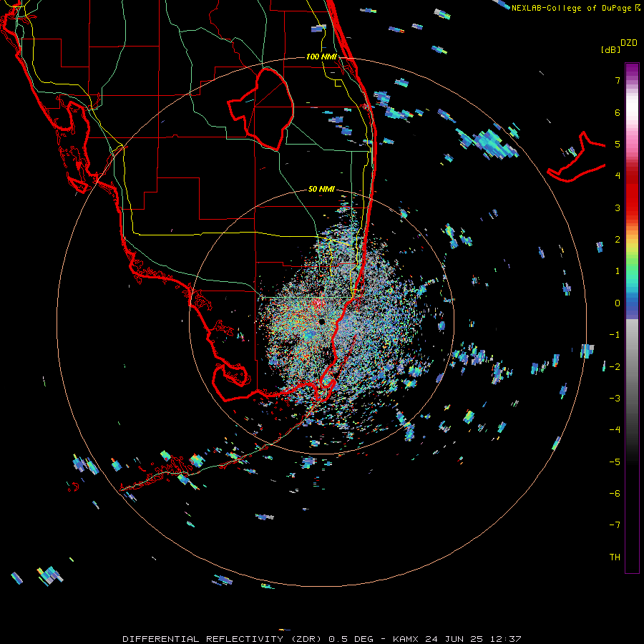This screenshot has height=644, width=644.
Task: Click the 1 dB tick label on the scale
Action: [618, 271]
